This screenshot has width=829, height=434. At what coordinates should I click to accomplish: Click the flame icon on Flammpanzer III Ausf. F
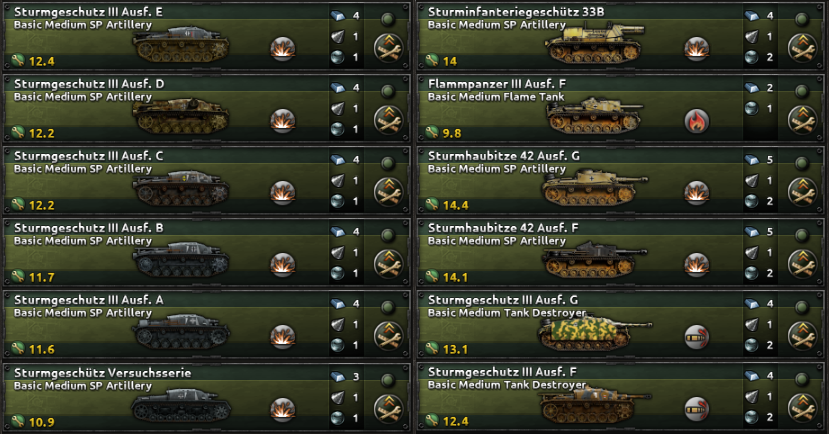pyautogui.click(x=697, y=121)
